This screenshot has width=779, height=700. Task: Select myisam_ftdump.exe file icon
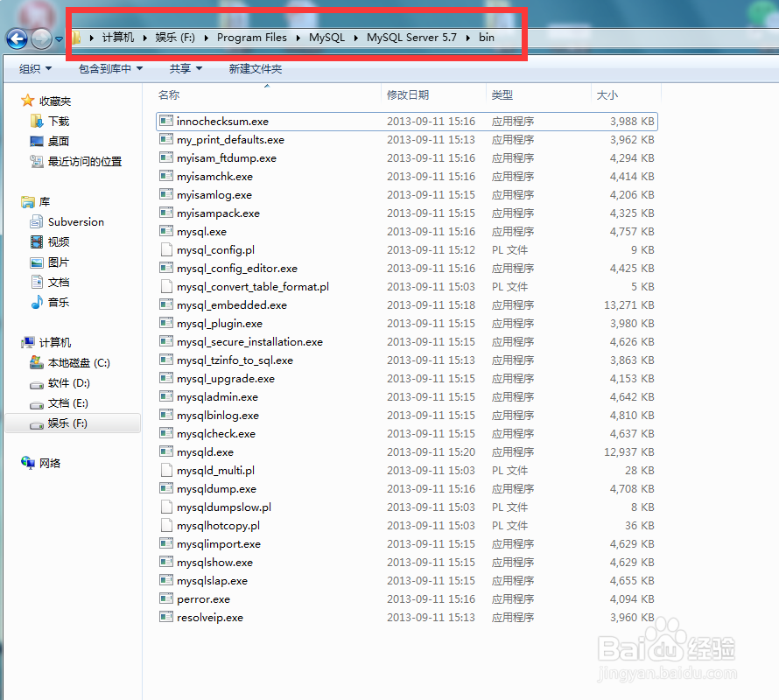166,157
